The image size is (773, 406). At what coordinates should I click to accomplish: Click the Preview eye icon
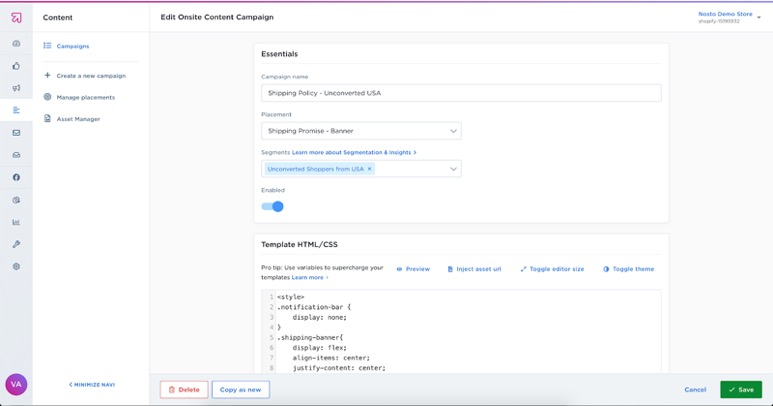tap(399, 269)
